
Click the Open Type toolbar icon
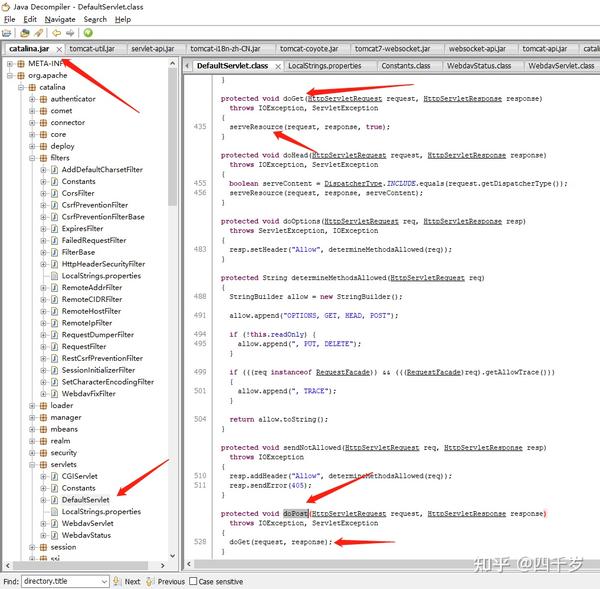(25, 33)
